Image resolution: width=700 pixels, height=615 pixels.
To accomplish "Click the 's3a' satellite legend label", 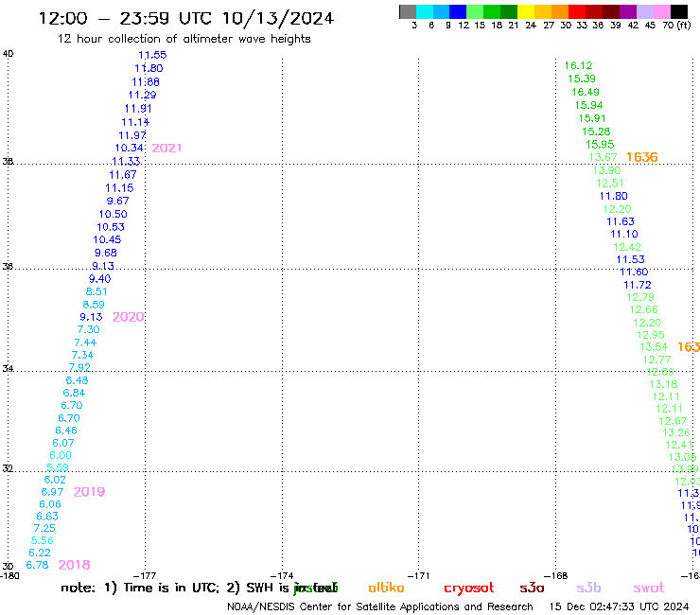I will point(532,588).
